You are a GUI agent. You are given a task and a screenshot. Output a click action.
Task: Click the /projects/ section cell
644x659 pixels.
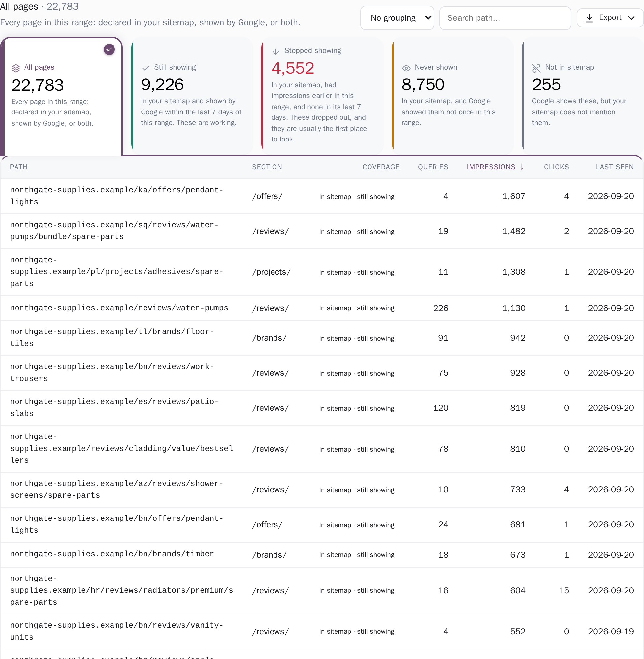(271, 272)
